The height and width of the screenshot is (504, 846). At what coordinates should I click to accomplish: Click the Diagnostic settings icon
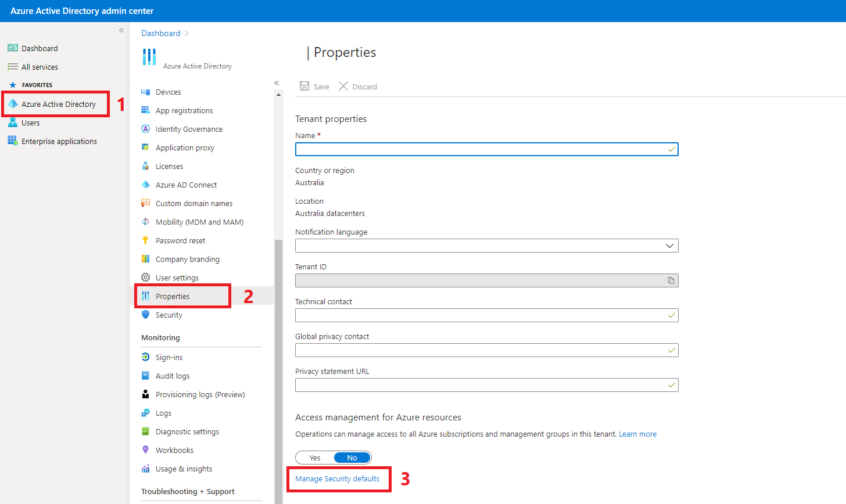click(x=146, y=431)
